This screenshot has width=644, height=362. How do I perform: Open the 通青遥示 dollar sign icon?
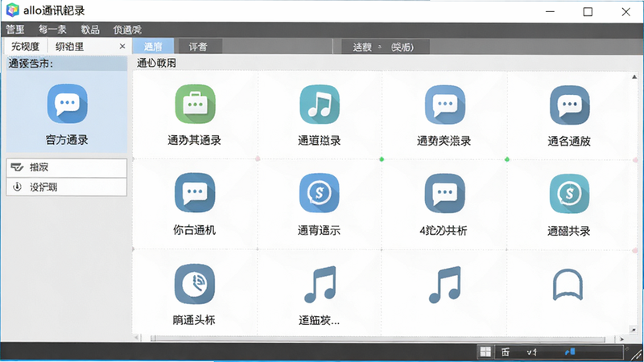320,193
